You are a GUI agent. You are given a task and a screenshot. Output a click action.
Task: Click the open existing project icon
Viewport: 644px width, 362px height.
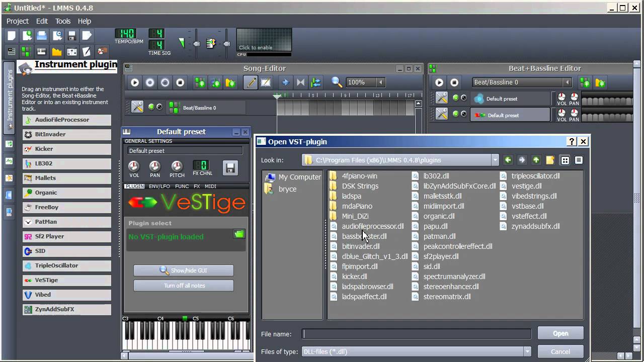point(42,36)
